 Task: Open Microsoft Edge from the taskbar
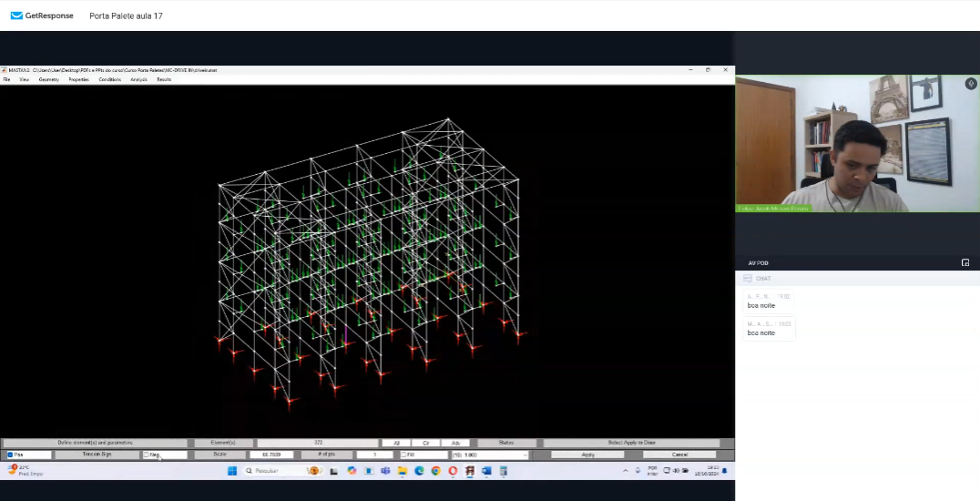420,471
